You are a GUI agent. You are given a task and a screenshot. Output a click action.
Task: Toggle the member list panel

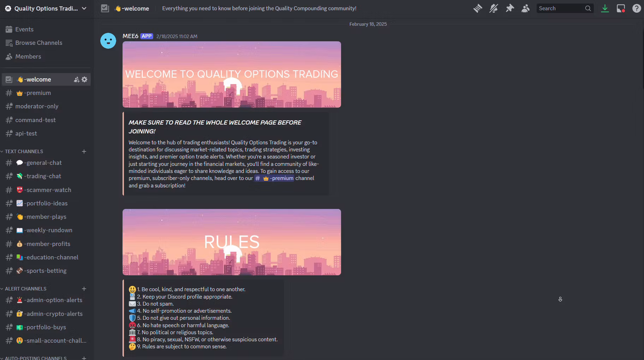click(525, 8)
